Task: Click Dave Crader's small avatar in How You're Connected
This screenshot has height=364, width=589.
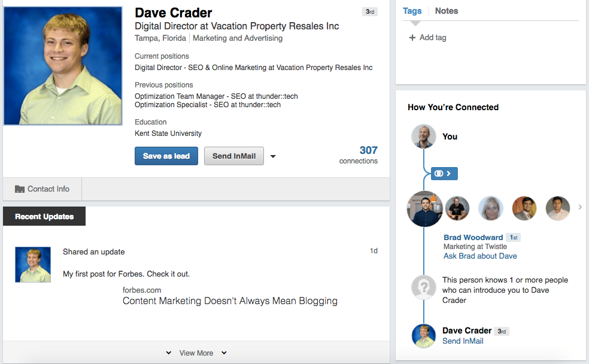Action: [424, 336]
